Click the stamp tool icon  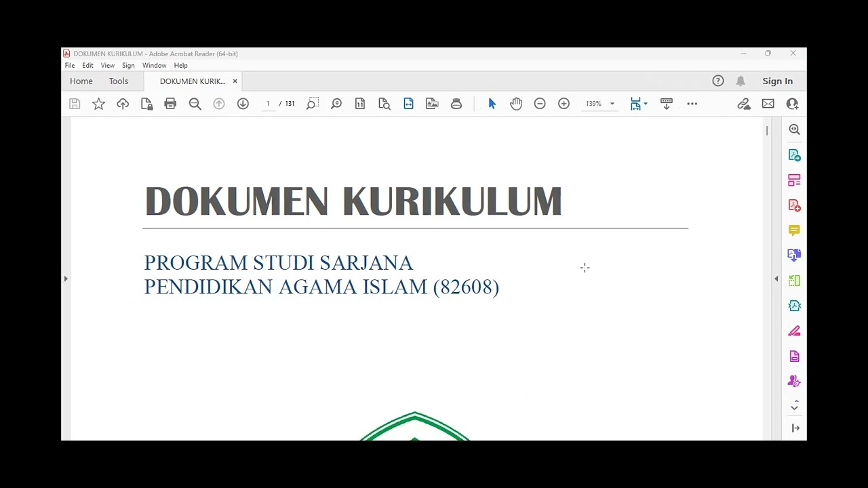tap(456, 104)
